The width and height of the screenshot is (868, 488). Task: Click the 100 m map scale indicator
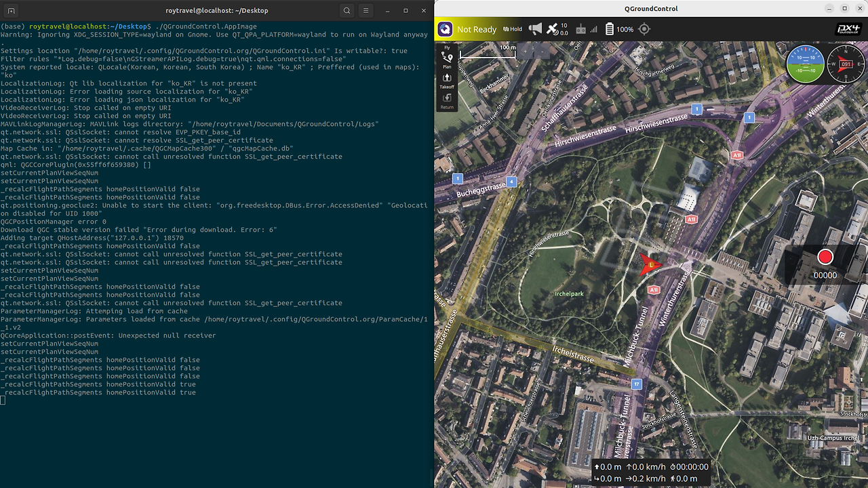[x=488, y=52]
